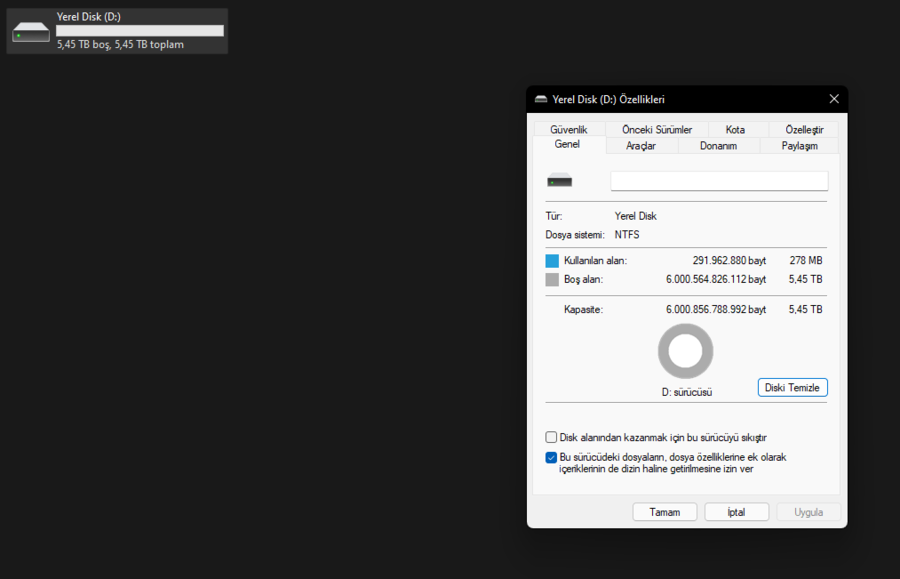Image resolution: width=900 pixels, height=579 pixels.
Task: Click the Diski Temizle button
Action: (x=792, y=387)
